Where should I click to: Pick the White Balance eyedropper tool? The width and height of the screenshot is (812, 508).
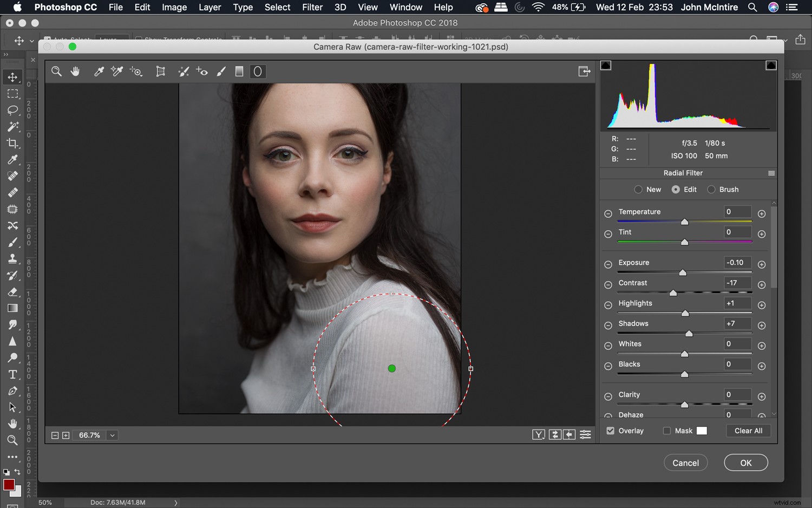(x=99, y=71)
